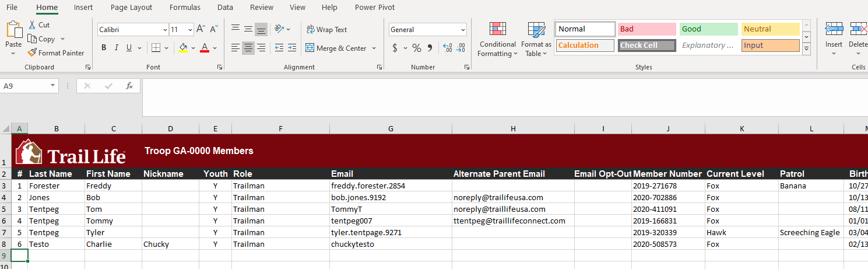Open the General number format dropdown

[463, 30]
